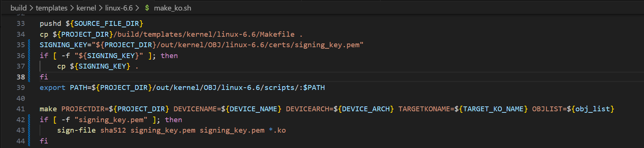Click line number 38 in the gutter
This screenshot has width=644, height=148.
[x=21, y=77]
